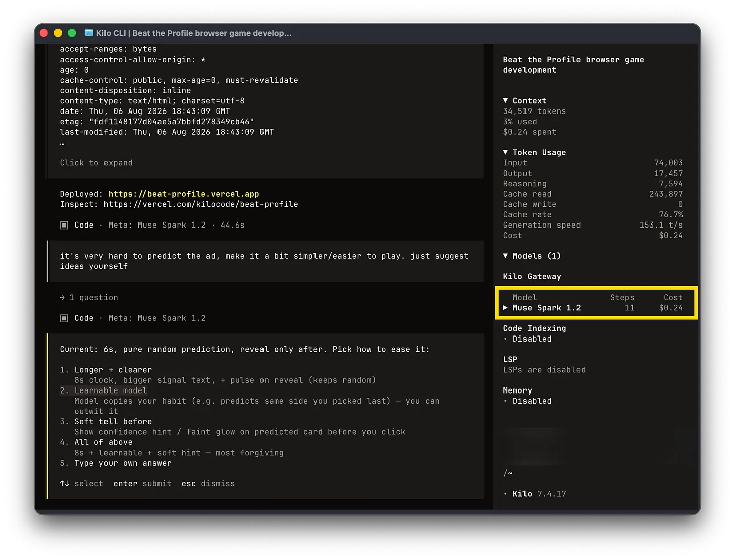The image size is (735, 560).
Task: Click the Cost $0.24 row in Token Usage
Action: click(593, 236)
